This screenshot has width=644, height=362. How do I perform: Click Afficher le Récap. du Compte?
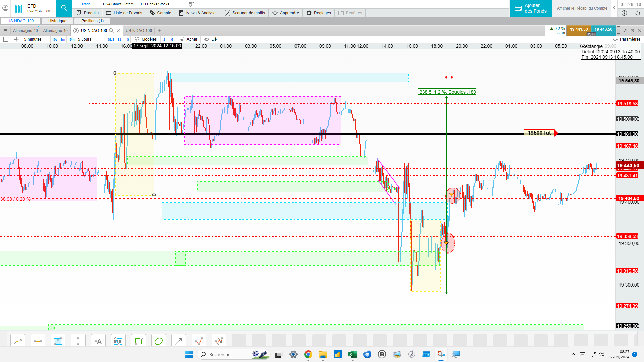point(582,8)
